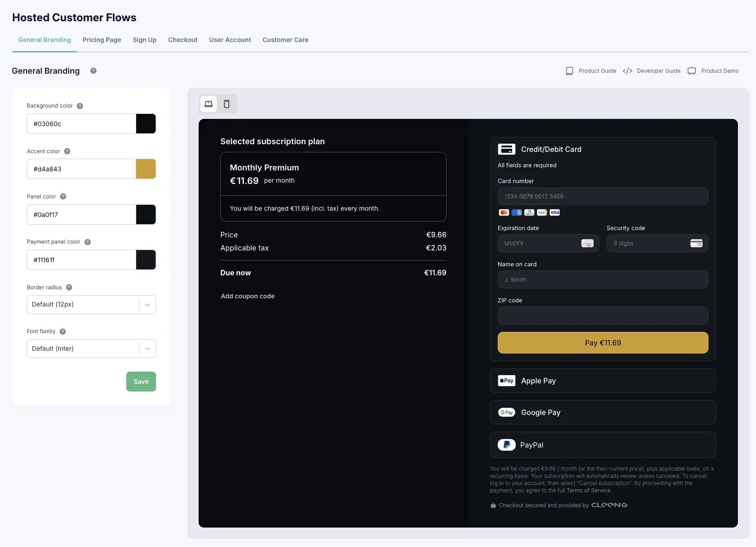Click the Mastercard logo under card number
Viewport: 756px width, 547px height.
click(x=504, y=212)
